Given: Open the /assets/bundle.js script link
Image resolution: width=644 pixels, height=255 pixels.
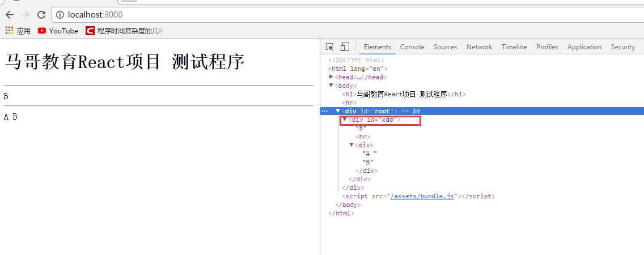Looking at the screenshot, I should [x=422, y=196].
